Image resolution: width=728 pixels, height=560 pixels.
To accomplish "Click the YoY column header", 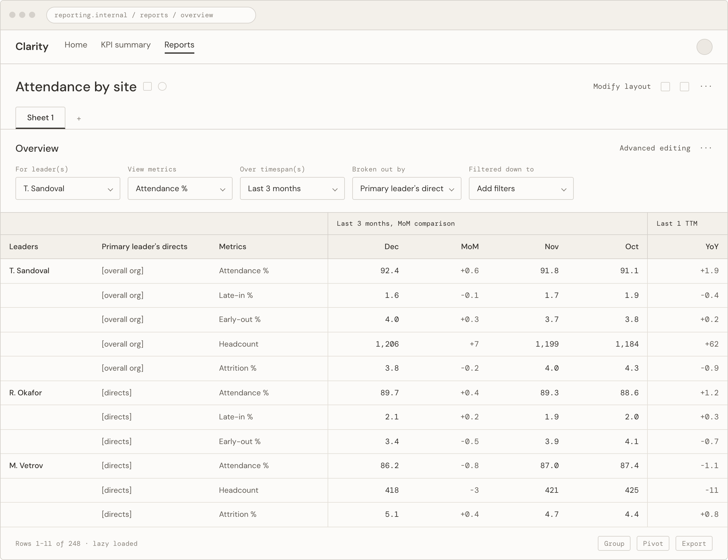I will (x=712, y=246).
